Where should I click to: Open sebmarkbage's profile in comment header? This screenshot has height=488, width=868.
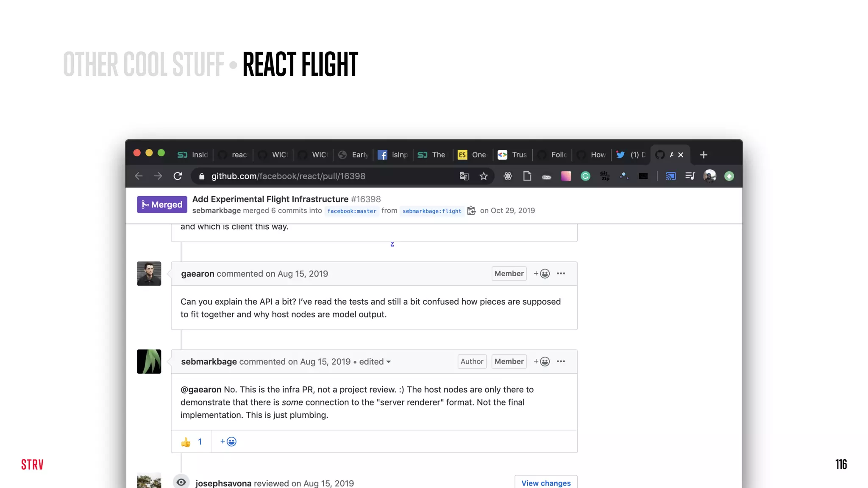pos(209,362)
